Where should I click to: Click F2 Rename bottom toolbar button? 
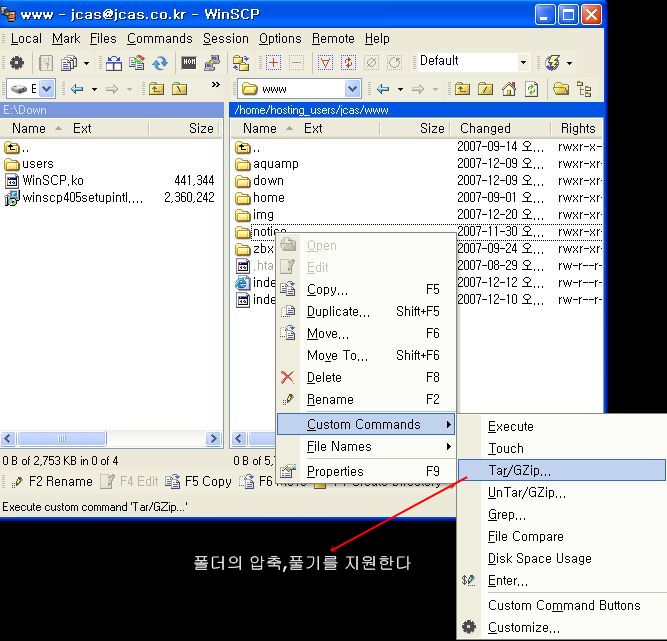[52, 481]
